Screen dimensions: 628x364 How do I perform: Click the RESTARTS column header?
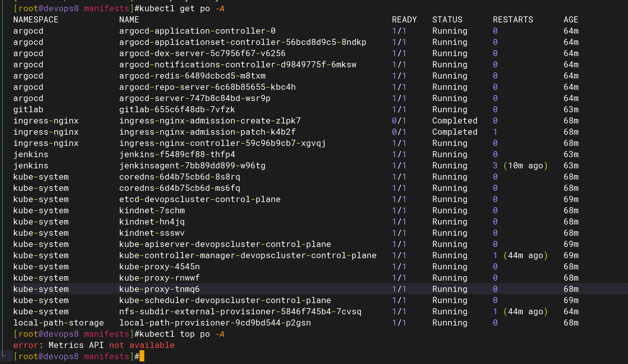coord(513,20)
